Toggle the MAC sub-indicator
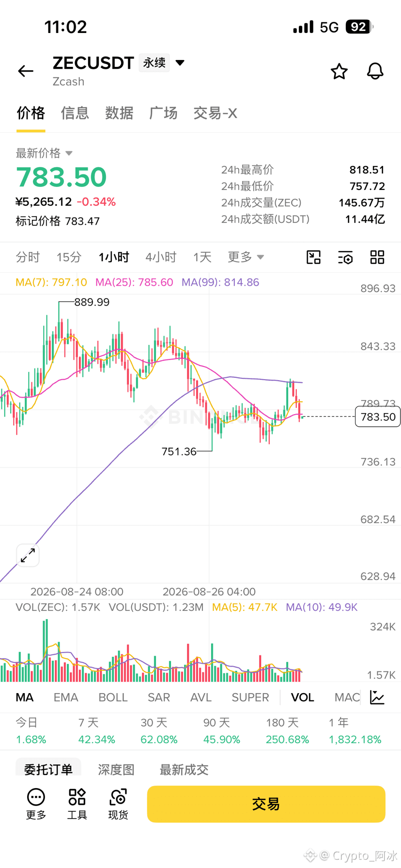This screenshot has height=868, width=401. (347, 697)
